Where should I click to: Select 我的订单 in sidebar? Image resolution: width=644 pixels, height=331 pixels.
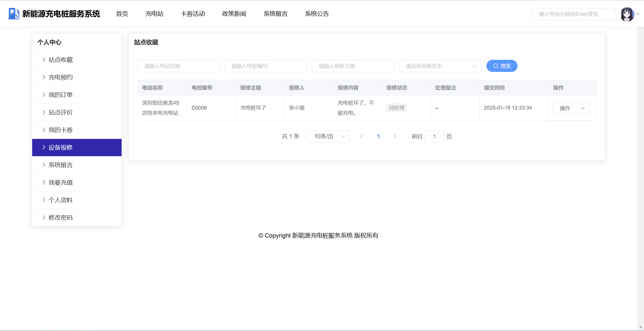coord(61,95)
